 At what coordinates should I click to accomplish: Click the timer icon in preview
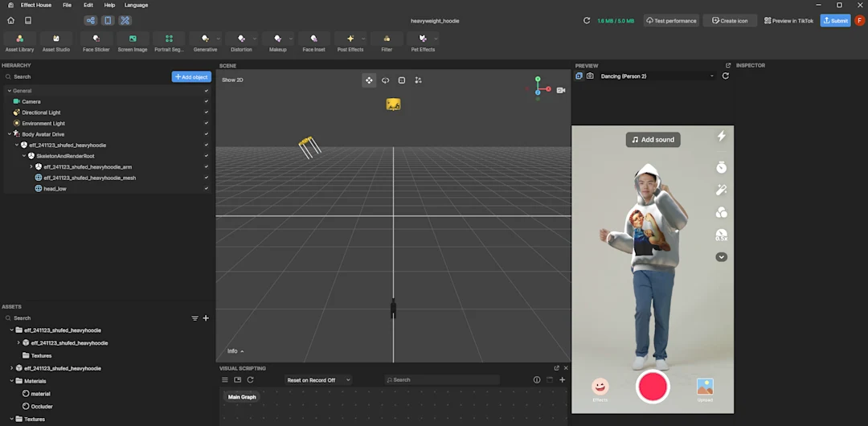pos(721,166)
